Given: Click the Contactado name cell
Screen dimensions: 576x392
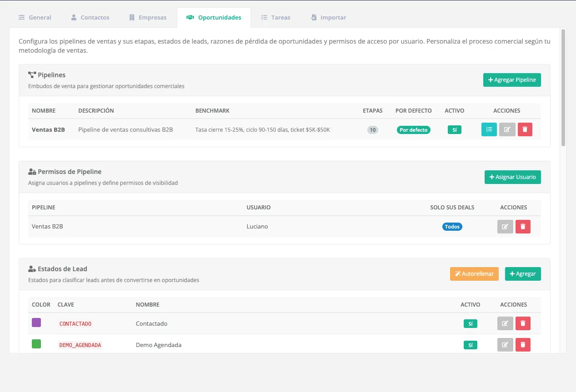Looking at the screenshot, I should pos(152,323).
